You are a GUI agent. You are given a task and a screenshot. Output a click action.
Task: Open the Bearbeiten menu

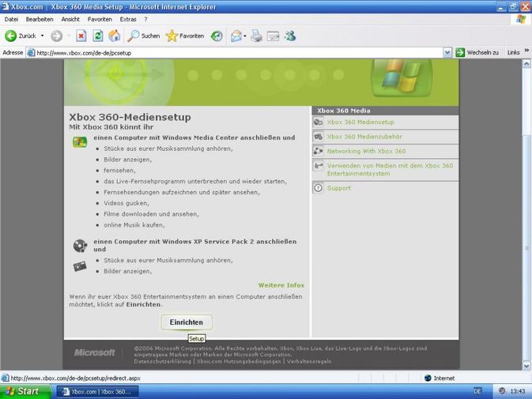(x=40, y=19)
